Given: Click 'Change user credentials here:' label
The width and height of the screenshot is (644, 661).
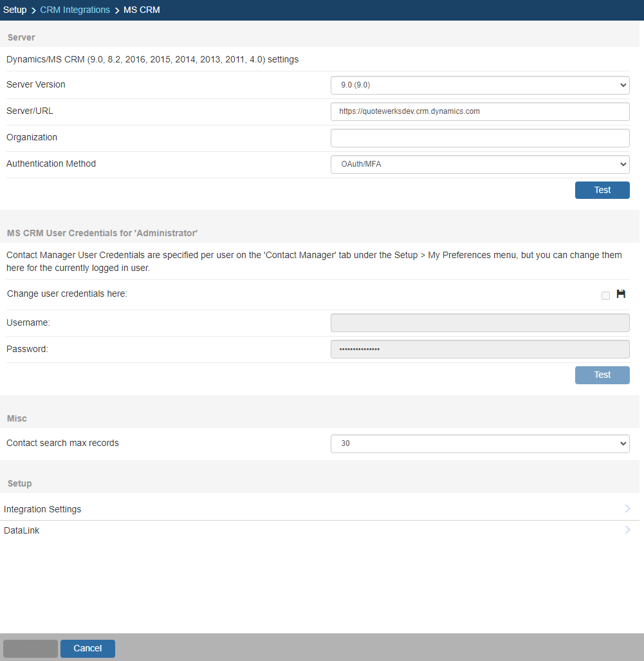Looking at the screenshot, I should (67, 293).
